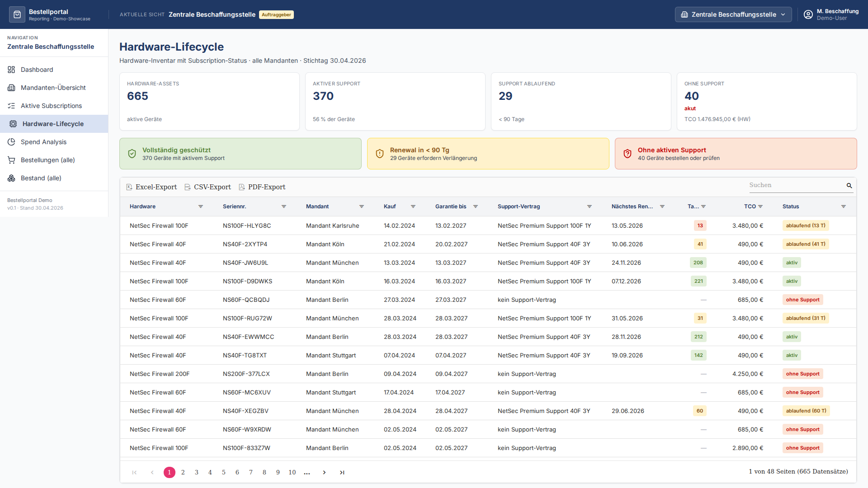Click the Hardware-Assets 665 card
This screenshot has height=488, width=868.
[209, 102]
